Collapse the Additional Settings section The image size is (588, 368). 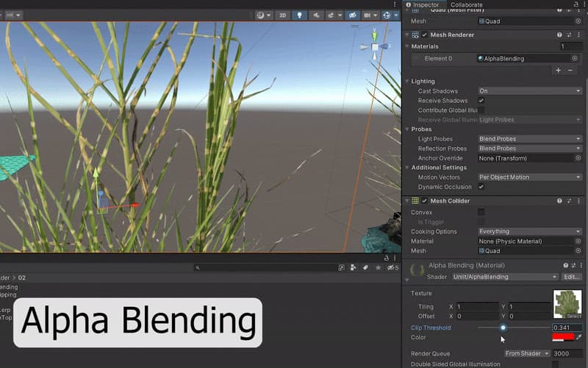[x=407, y=168]
